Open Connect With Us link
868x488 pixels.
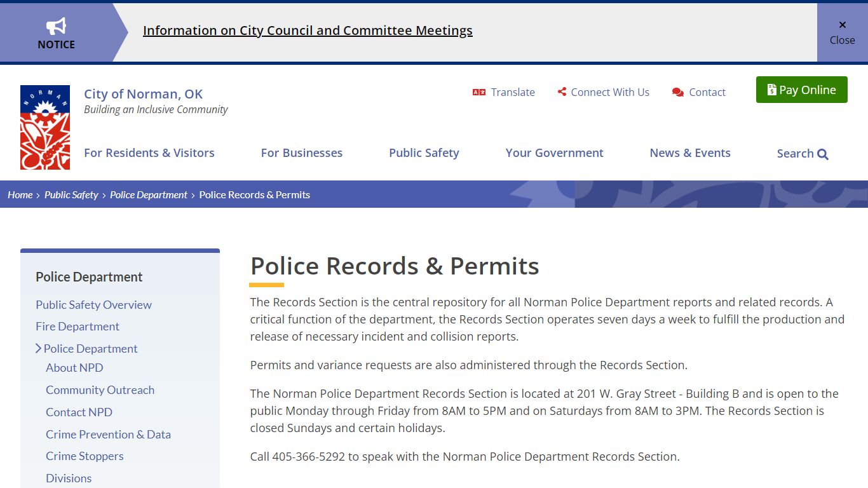[x=610, y=92]
